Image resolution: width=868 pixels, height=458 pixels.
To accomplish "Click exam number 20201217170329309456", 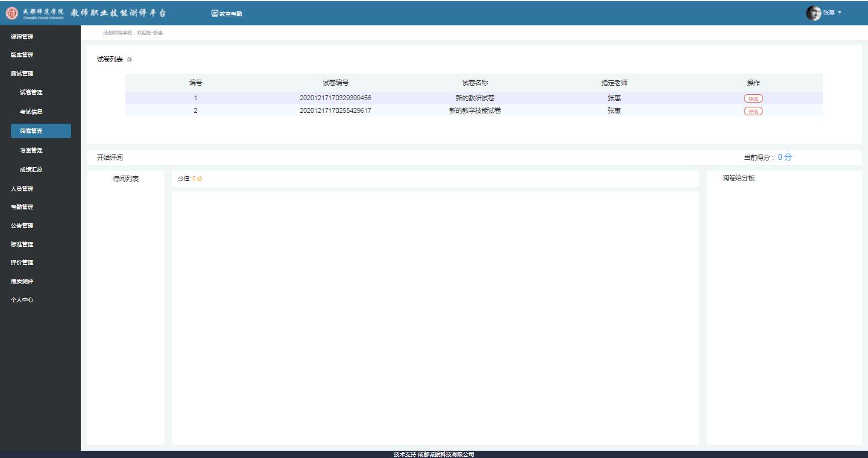I will click(335, 98).
